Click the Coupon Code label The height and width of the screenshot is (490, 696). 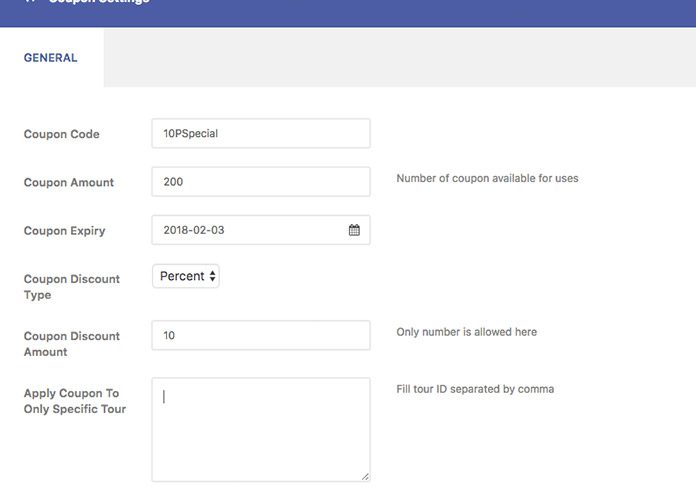62,134
